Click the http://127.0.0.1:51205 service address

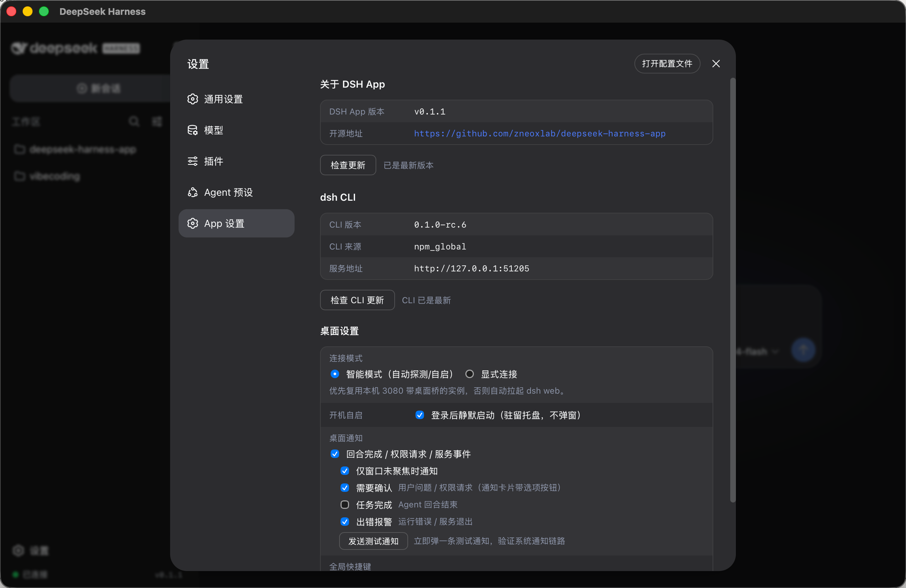472,269
